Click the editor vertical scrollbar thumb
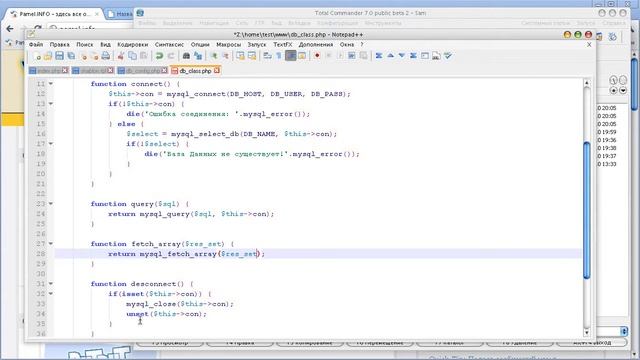This screenshot has width=640, height=360. click(x=587, y=211)
